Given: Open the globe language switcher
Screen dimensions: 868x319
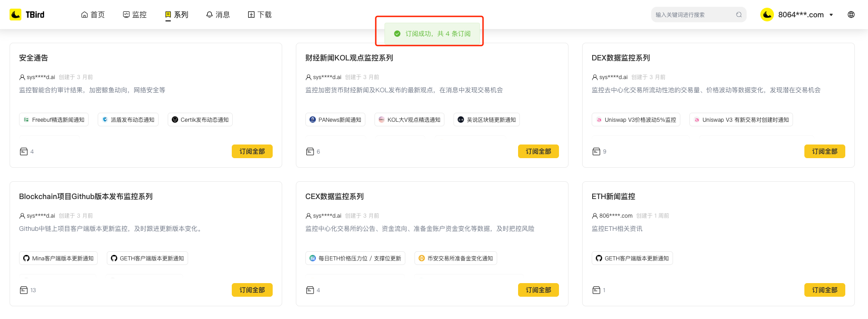Looking at the screenshot, I should point(851,15).
